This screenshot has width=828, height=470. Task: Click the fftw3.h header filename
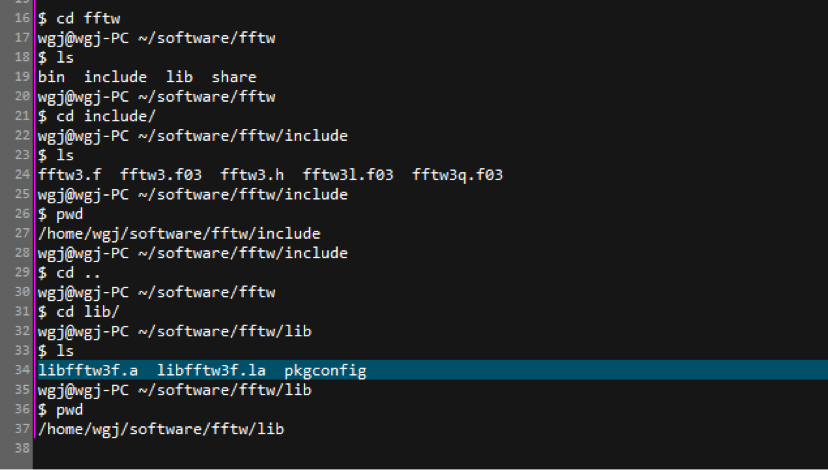(252, 175)
